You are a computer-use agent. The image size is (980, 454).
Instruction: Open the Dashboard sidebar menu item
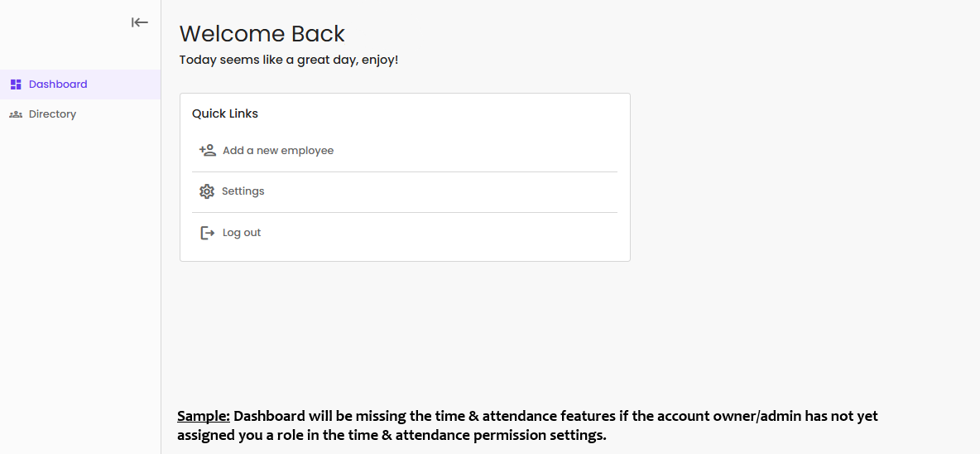(x=58, y=85)
